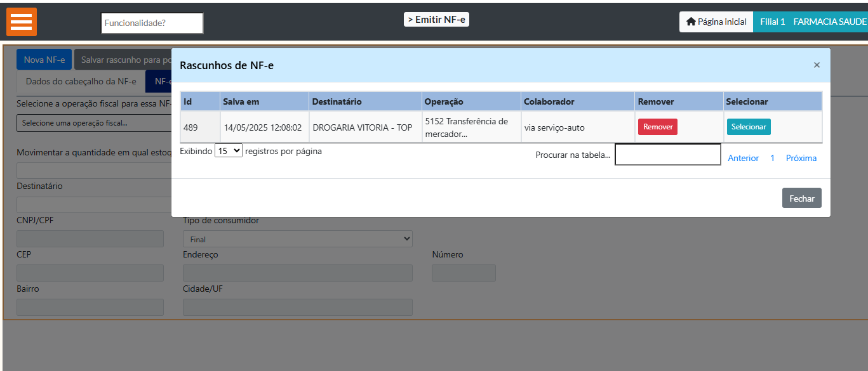
Task: Open the registros por página dropdown
Action: (228, 151)
